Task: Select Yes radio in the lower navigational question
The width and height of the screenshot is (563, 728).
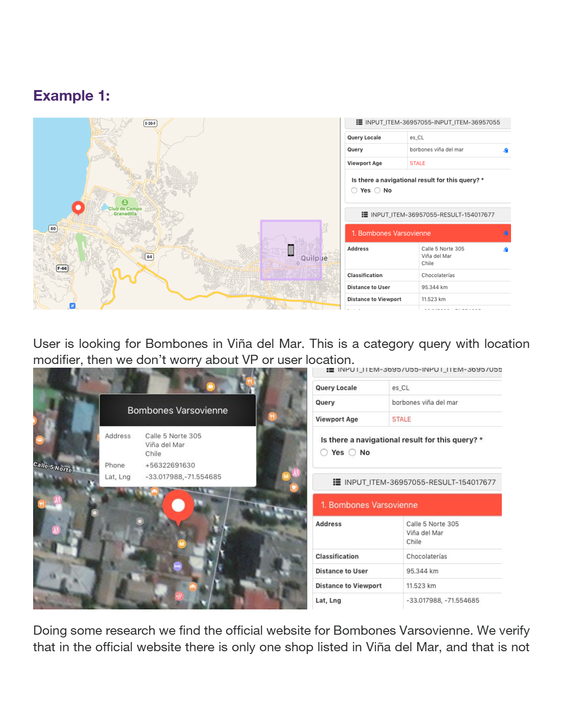Action: (324, 453)
